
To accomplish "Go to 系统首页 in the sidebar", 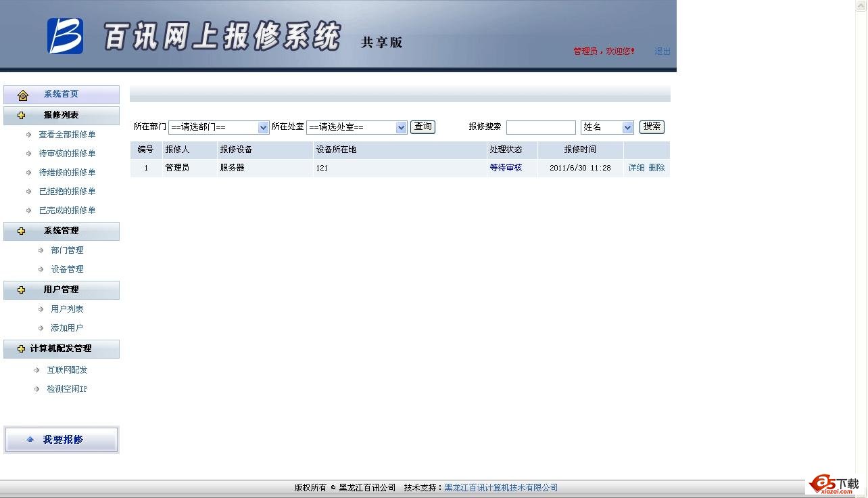I will [62, 95].
